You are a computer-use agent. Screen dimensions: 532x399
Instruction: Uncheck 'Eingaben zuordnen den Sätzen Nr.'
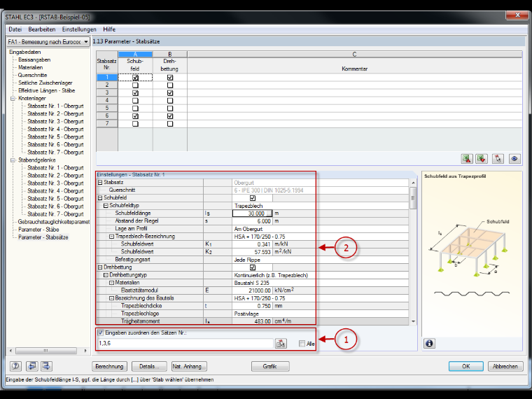(100, 332)
